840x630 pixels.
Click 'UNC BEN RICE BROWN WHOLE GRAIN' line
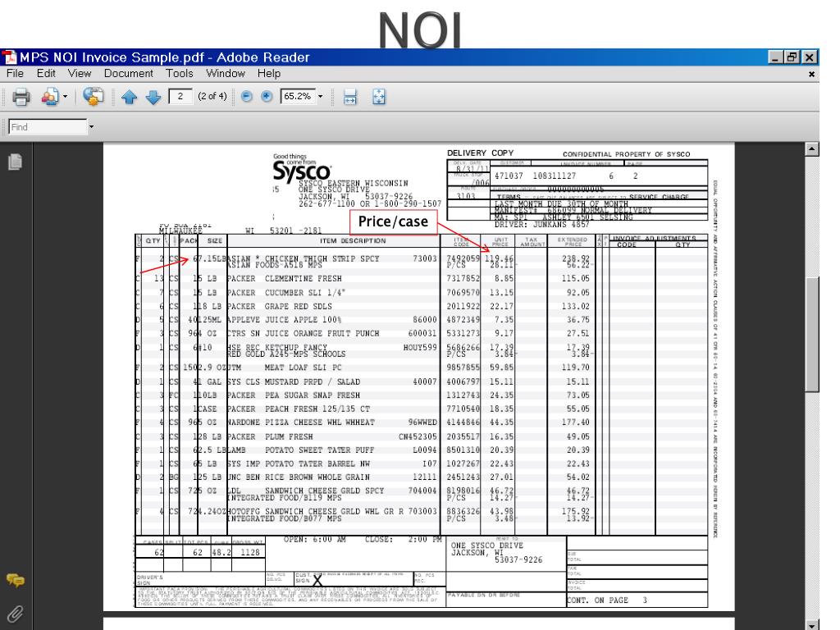299,477
